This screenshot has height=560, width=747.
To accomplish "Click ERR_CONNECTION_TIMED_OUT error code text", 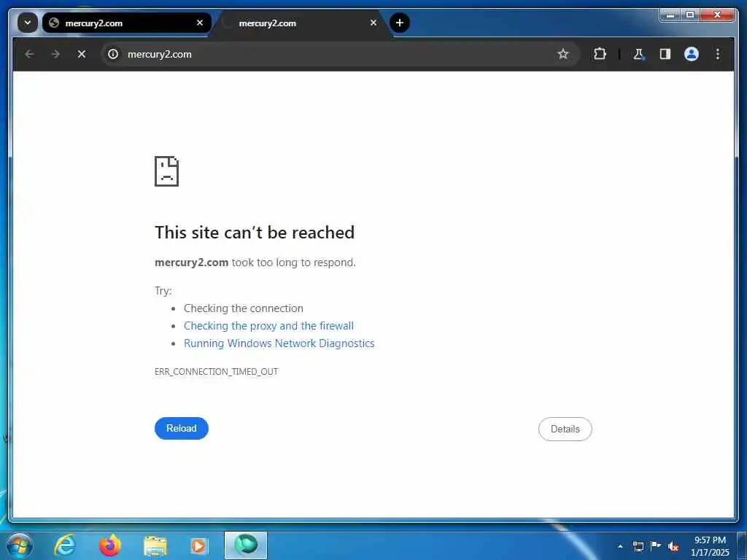I will click(x=216, y=371).
